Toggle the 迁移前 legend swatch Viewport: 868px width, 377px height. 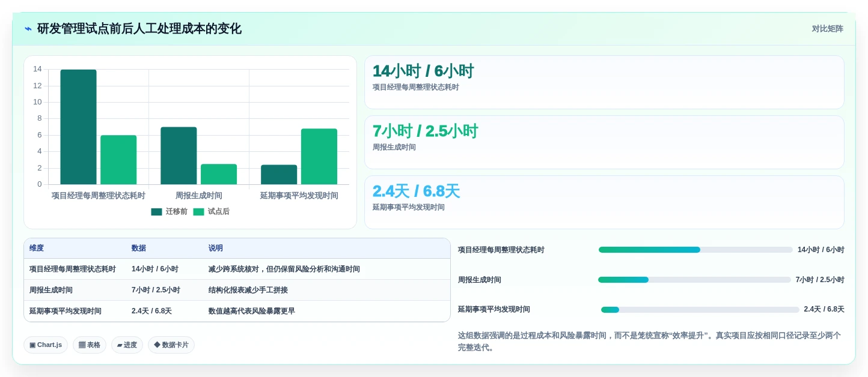pyautogui.click(x=156, y=212)
